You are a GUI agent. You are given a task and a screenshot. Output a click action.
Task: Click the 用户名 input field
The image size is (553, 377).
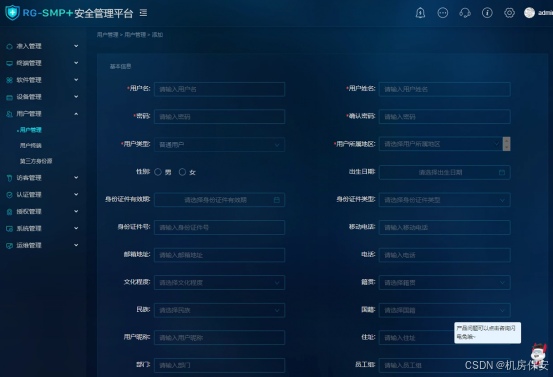tap(219, 89)
